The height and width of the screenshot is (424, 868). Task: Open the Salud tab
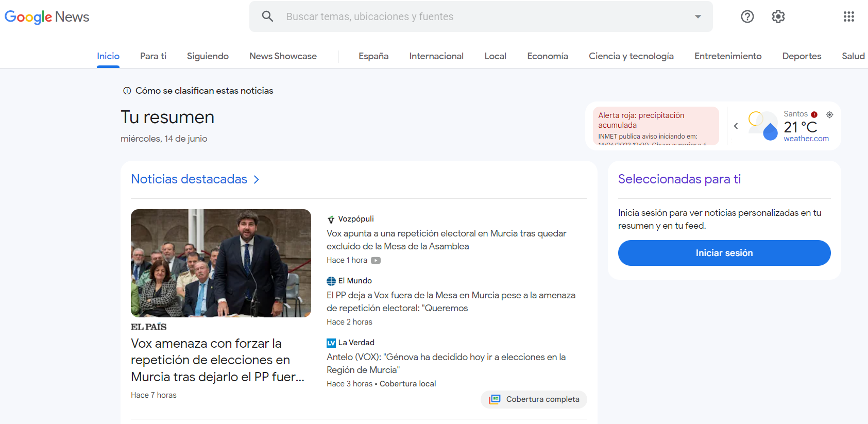pyautogui.click(x=853, y=56)
